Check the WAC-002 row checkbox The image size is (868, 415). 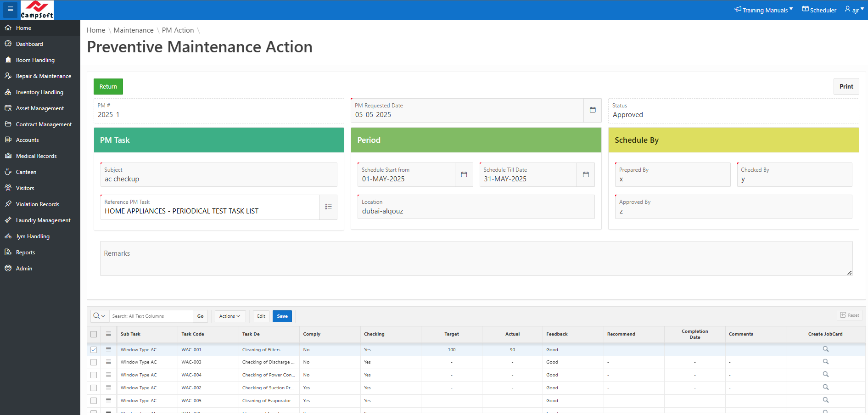point(94,388)
